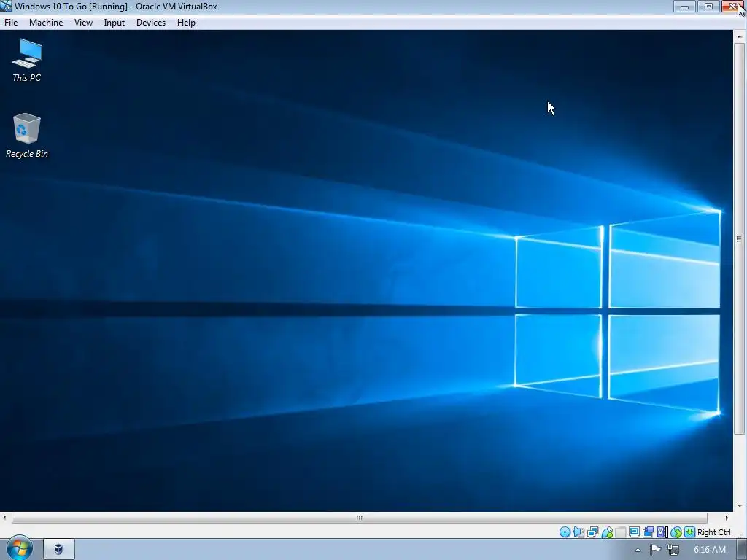Click the vertical scrollbar down arrow

(740, 506)
